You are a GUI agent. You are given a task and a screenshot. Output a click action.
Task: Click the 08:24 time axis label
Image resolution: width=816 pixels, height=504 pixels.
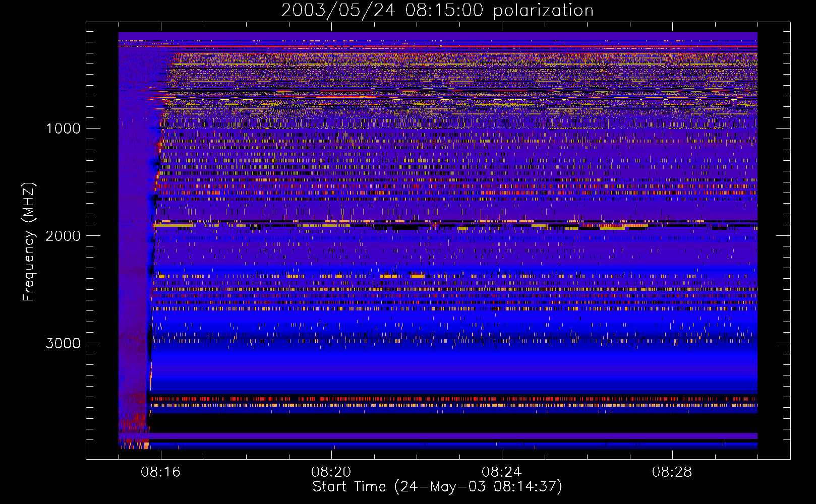point(501,472)
